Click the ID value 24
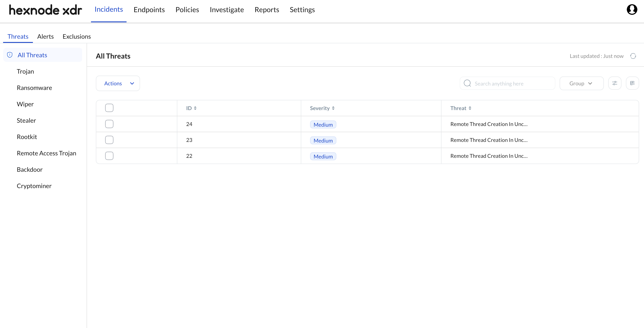Image resolution: width=644 pixels, height=328 pixels. [189, 124]
